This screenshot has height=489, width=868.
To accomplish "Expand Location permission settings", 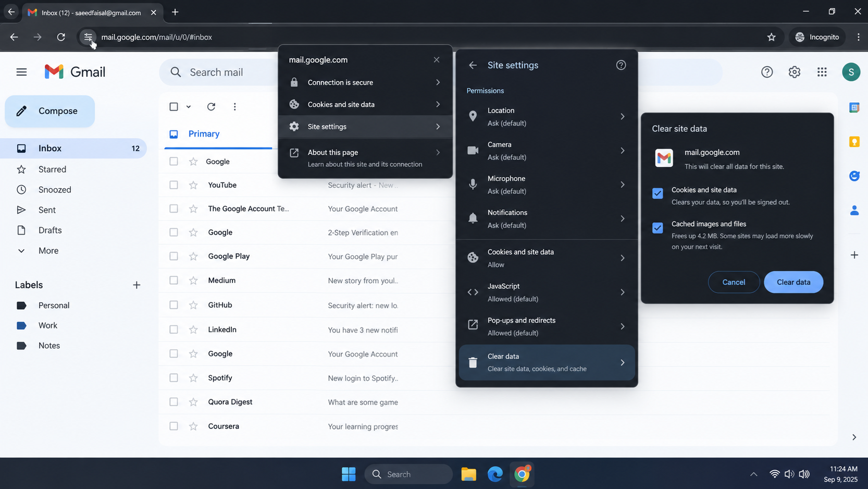I will pyautogui.click(x=547, y=117).
